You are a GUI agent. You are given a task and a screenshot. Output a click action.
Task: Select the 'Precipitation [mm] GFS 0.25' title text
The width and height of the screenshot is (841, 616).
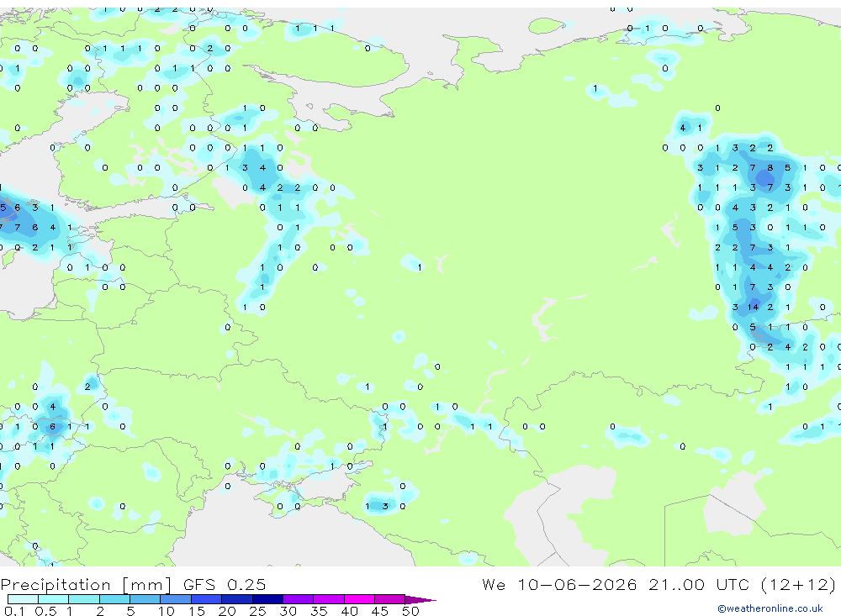tap(133, 584)
